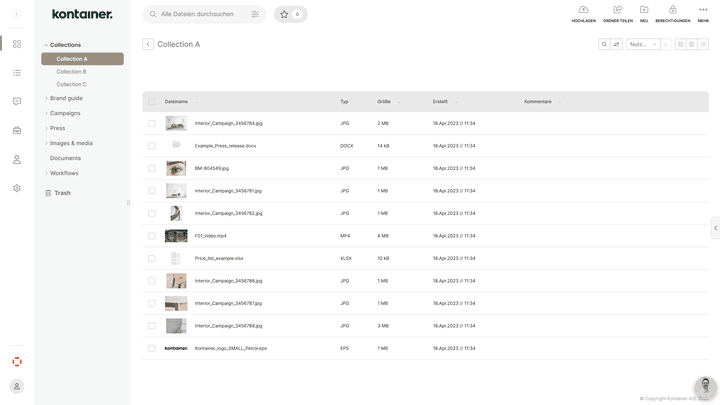Expand the Brand guide folder
The image size is (720, 405).
[x=46, y=98]
